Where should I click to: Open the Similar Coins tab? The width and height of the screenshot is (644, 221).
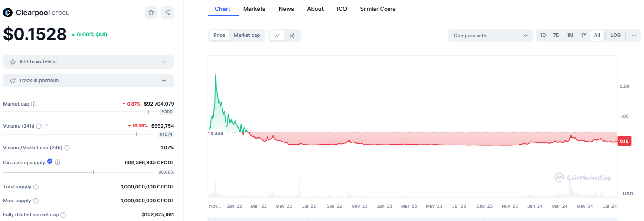click(x=378, y=9)
